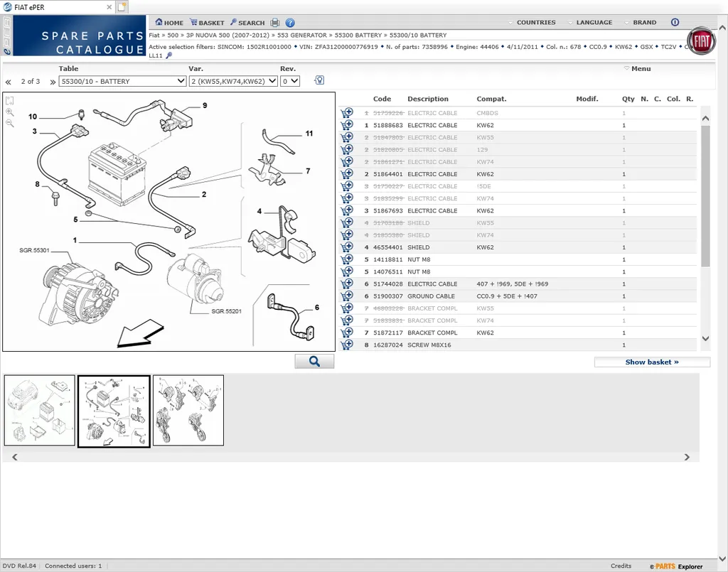Click the parts list scrollbar thumb

click(x=705, y=195)
